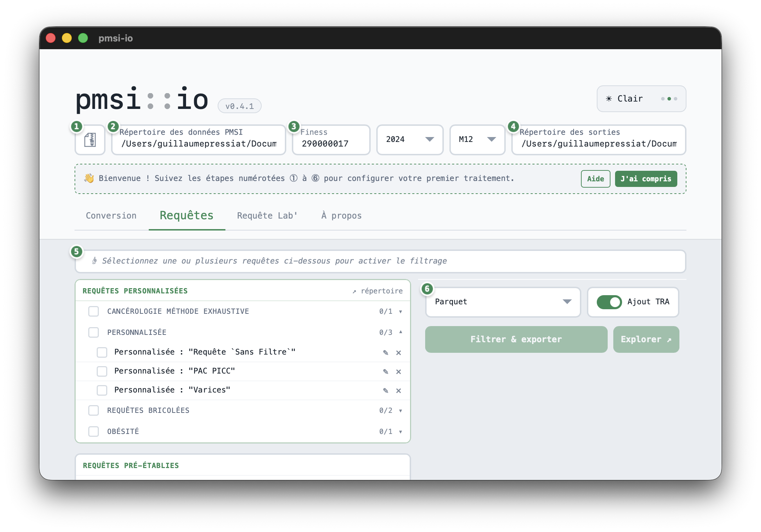Click "Personnalisée : "Varices"" row text

(x=172, y=390)
